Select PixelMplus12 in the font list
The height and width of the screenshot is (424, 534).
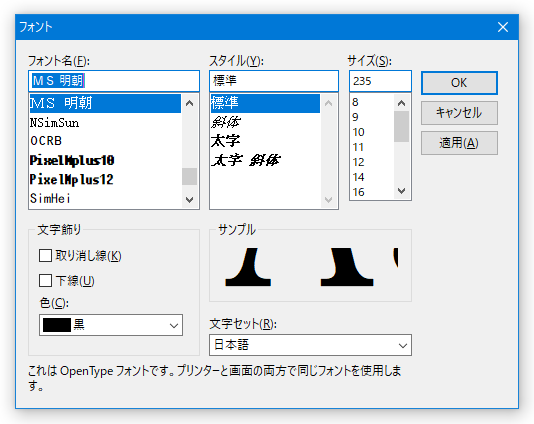pyautogui.click(x=105, y=179)
